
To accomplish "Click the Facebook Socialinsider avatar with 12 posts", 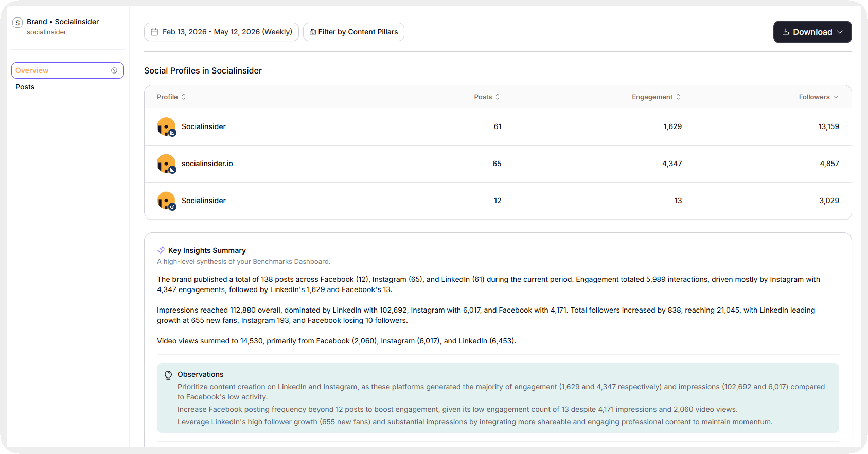I will point(166,201).
